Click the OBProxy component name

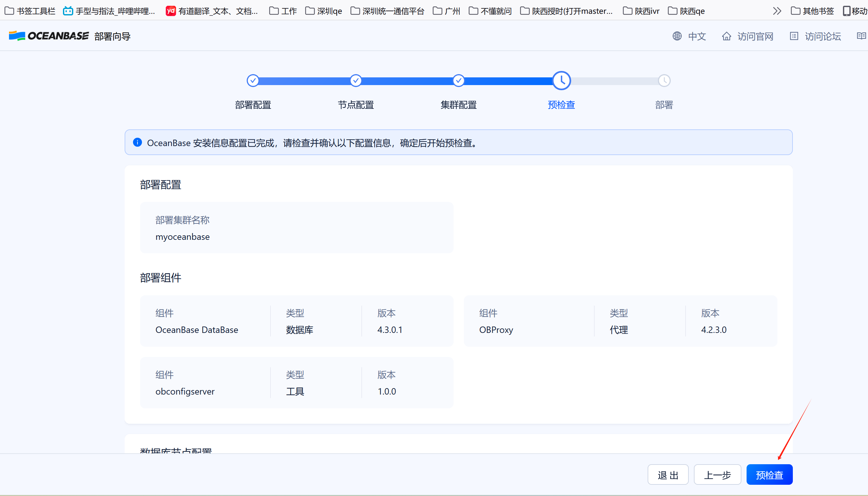coord(496,329)
